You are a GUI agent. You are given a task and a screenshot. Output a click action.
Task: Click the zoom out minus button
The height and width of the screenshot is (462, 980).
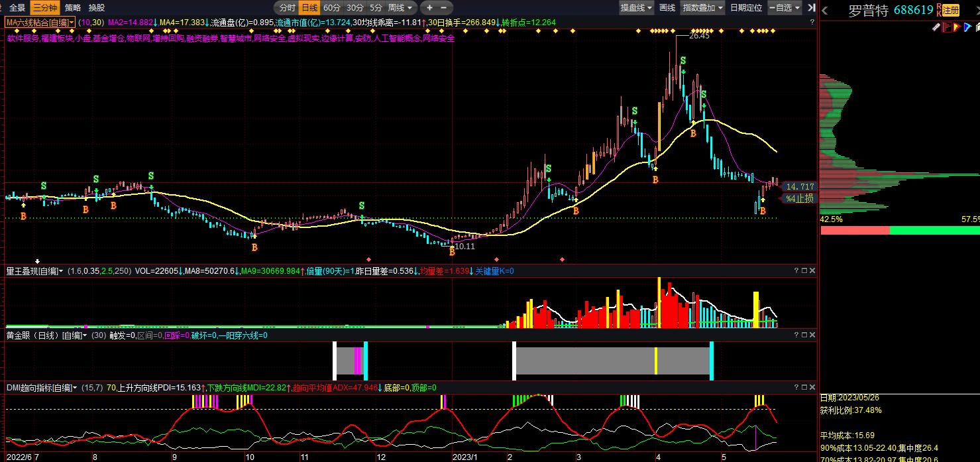click(444, 8)
